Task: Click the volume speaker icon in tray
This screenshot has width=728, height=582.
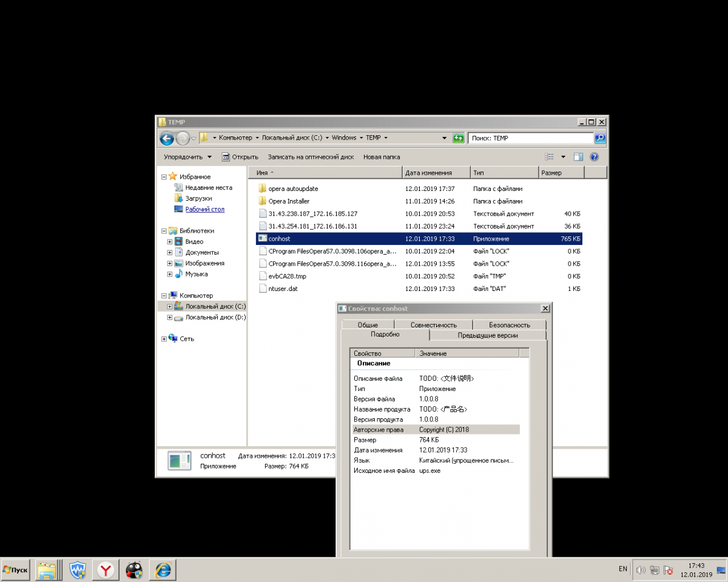Action: [641, 570]
